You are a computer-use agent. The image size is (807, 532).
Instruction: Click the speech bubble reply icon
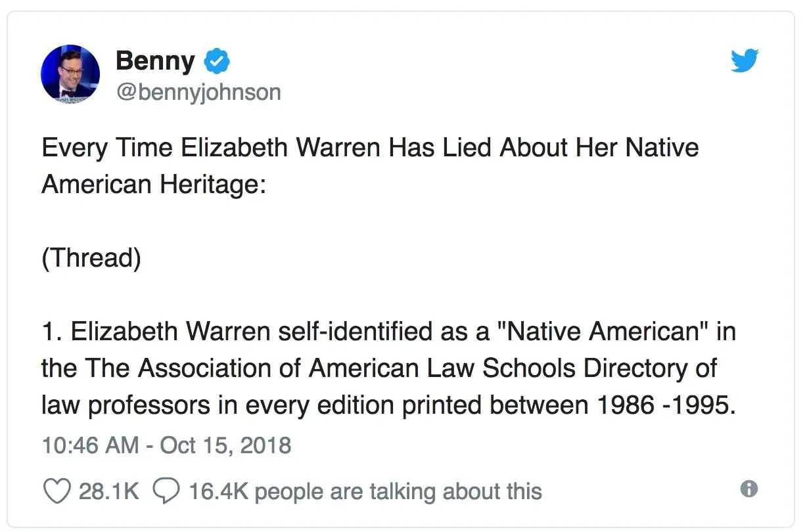coord(166,491)
